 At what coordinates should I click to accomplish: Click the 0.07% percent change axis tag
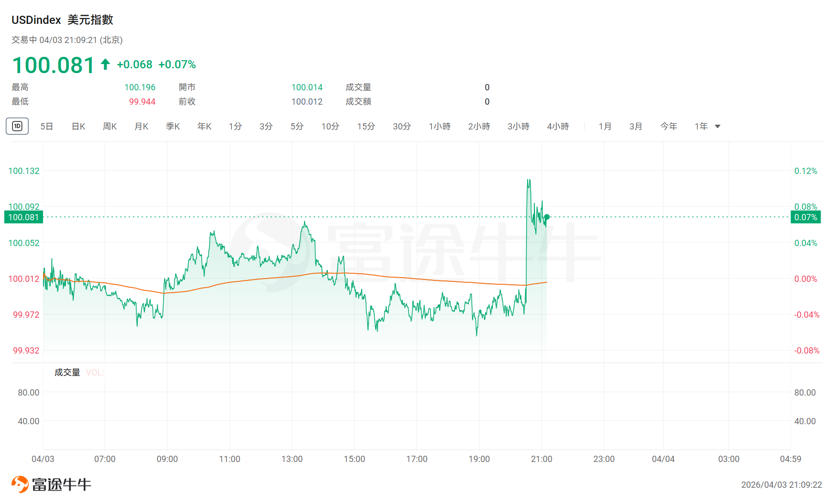[806, 217]
